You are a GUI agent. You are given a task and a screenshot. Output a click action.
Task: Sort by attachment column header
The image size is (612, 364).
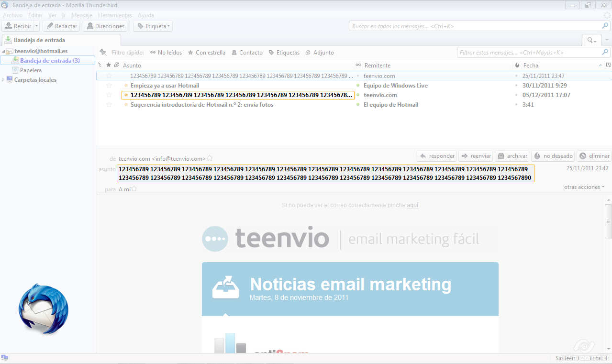coord(116,65)
